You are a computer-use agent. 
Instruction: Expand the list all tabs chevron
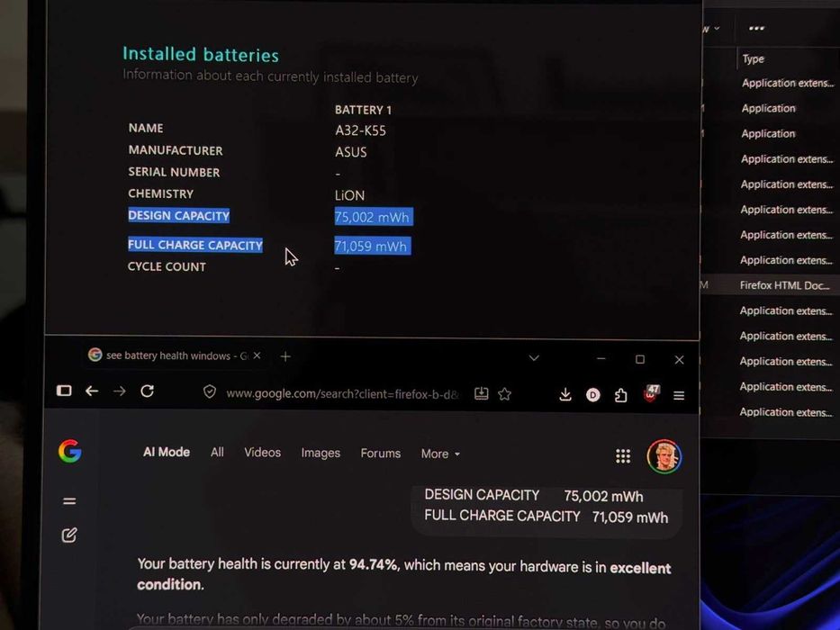534,358
